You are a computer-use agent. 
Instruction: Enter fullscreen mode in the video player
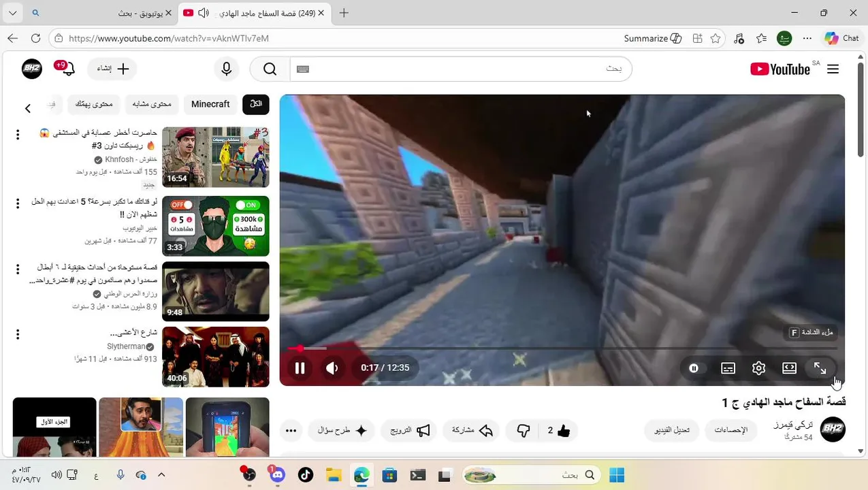[x=820, y=368]
